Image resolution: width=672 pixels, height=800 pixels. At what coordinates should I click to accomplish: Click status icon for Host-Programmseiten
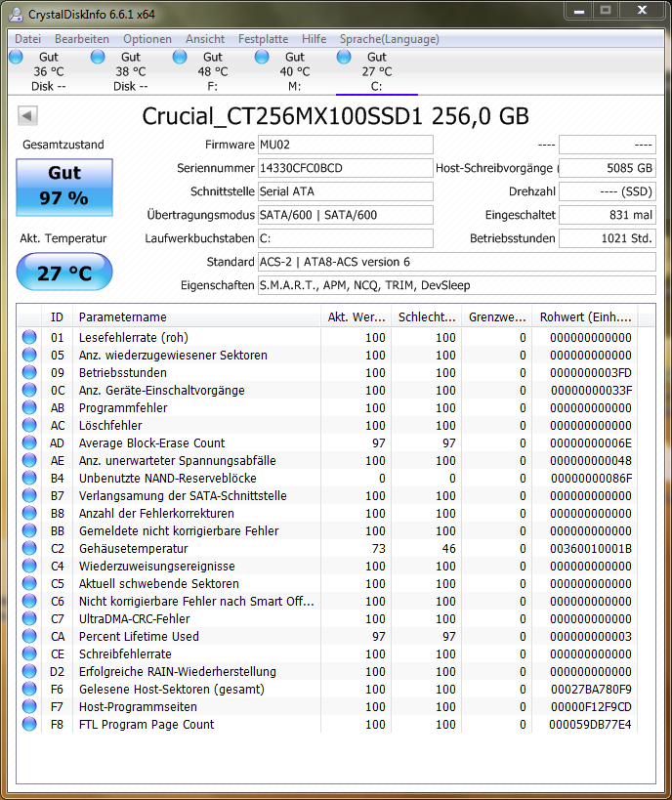point(29,706)
